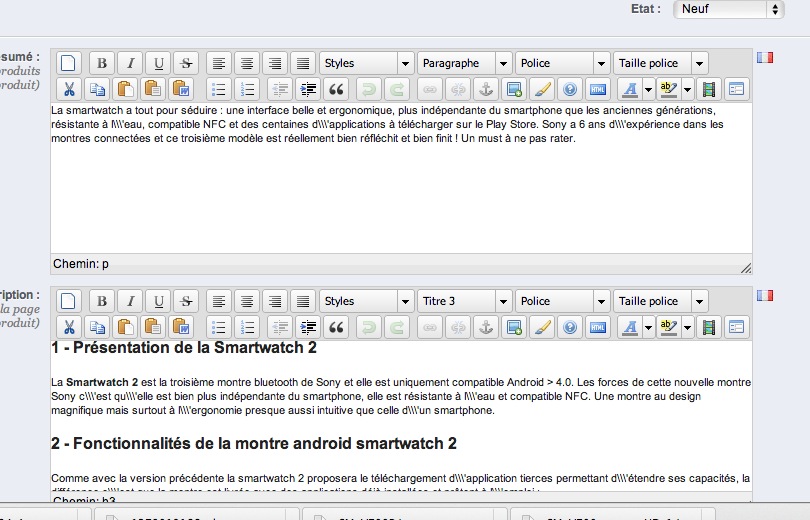Toggle bold in résumé editor

[102, 63]
